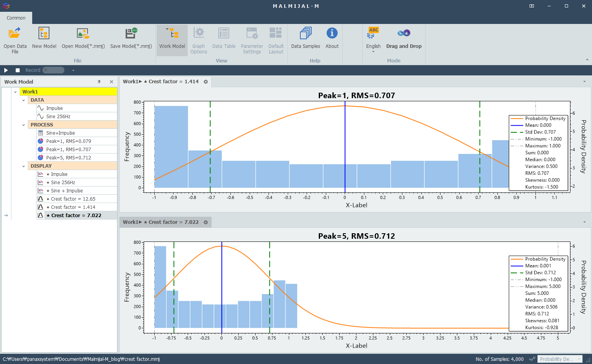The width and height of the screenshot is (592, 364).
Task: Select the ★ Sine + Impulse display item
Action: click(77, 191)
